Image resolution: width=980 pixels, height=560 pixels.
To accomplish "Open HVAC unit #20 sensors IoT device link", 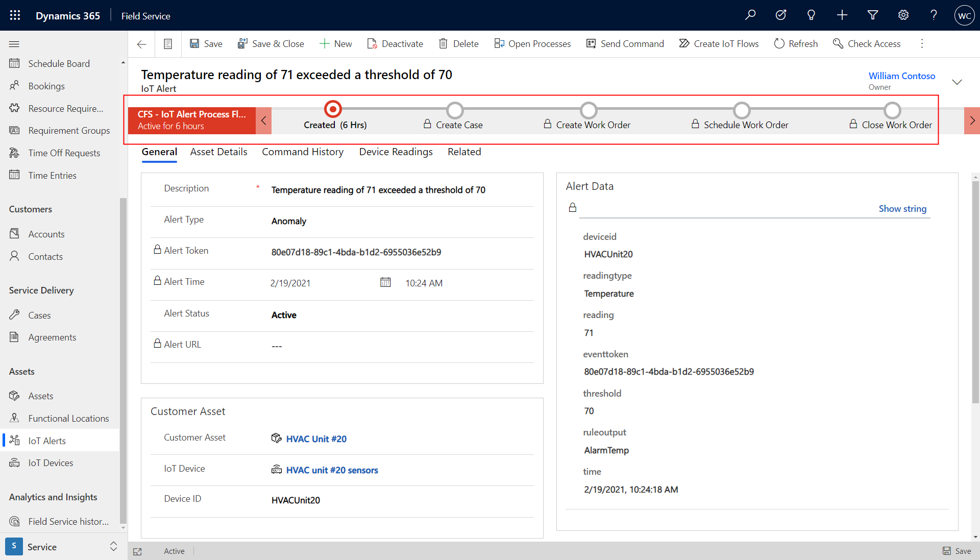I will [331, 470].
